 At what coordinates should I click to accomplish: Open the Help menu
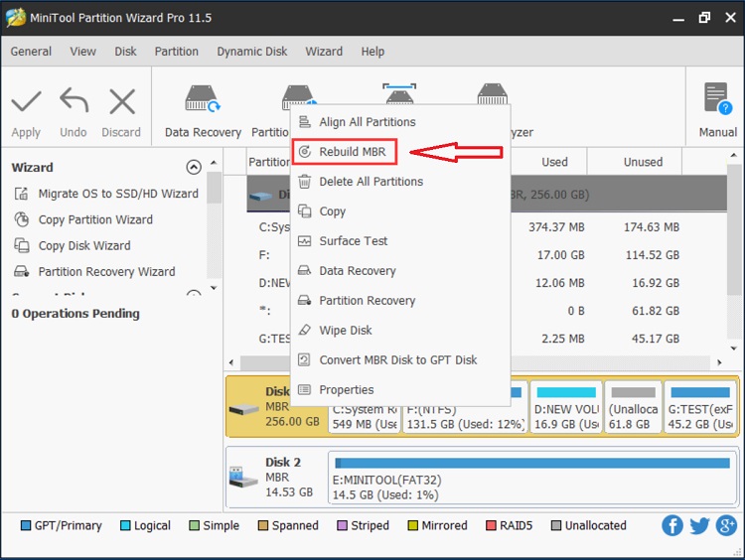[x=372, y=51]
